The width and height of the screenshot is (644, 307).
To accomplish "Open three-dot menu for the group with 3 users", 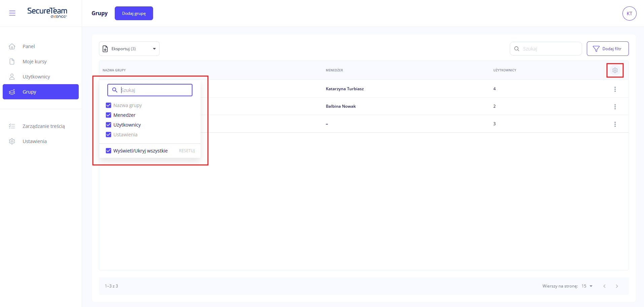I will pos(615,124).
